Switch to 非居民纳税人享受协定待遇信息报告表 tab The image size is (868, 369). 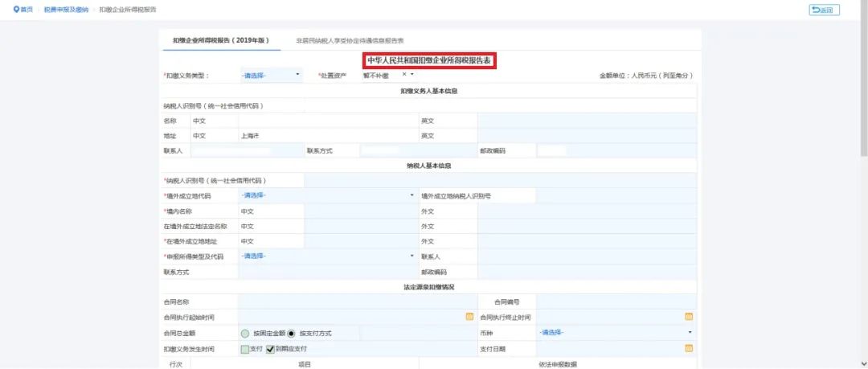click(350, 41)
